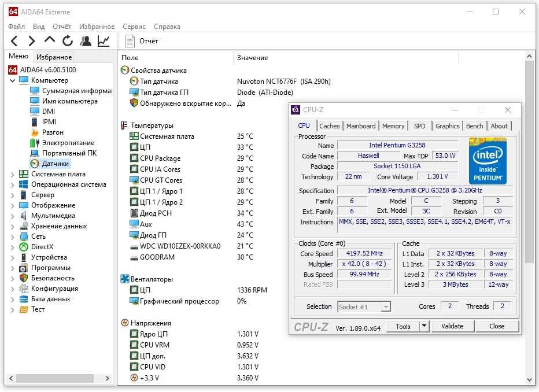
Task: Open the Graphics tab in CPU-Z
Action: tap(447, 126)
